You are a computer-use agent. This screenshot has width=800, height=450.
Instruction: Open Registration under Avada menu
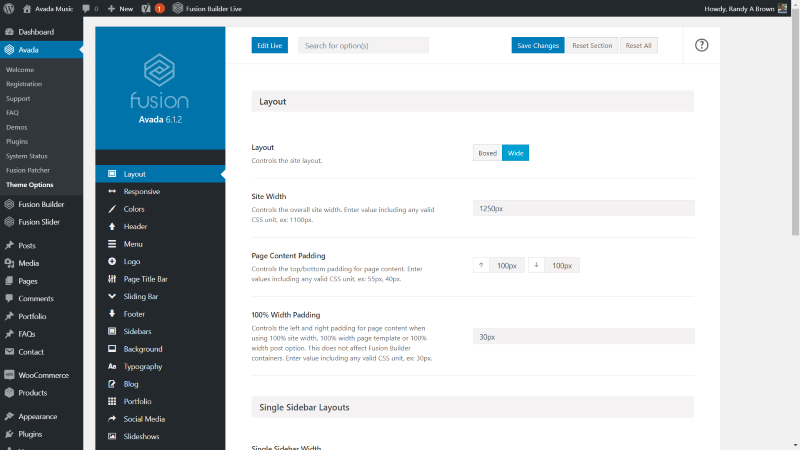pyautogui.click(x=24, y=84)
